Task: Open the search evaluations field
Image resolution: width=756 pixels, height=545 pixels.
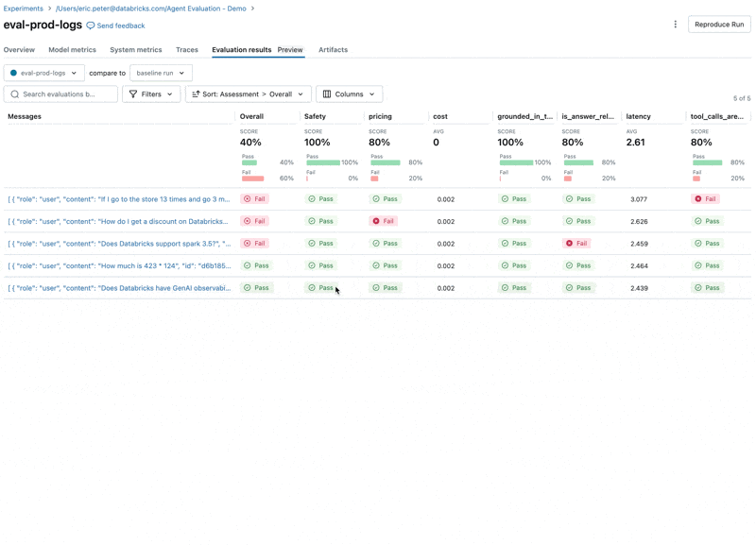Action: (x=61, y=94)
